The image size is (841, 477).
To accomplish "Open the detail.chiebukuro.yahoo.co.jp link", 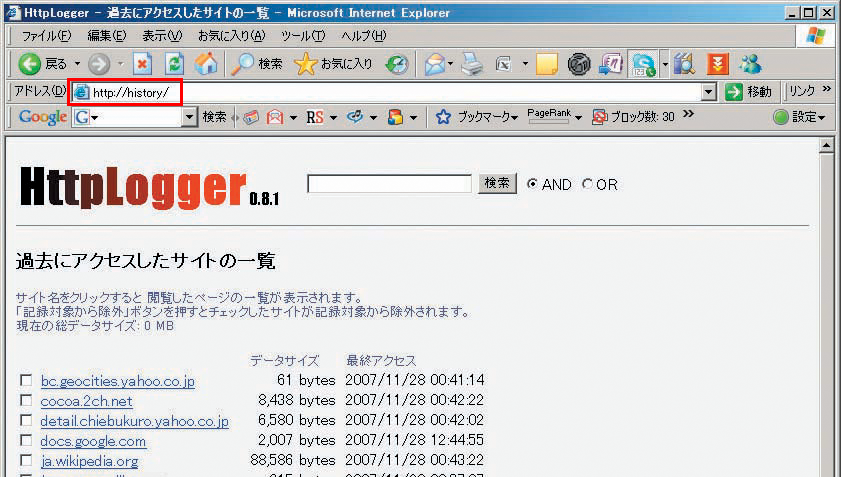I will point(135,421).
